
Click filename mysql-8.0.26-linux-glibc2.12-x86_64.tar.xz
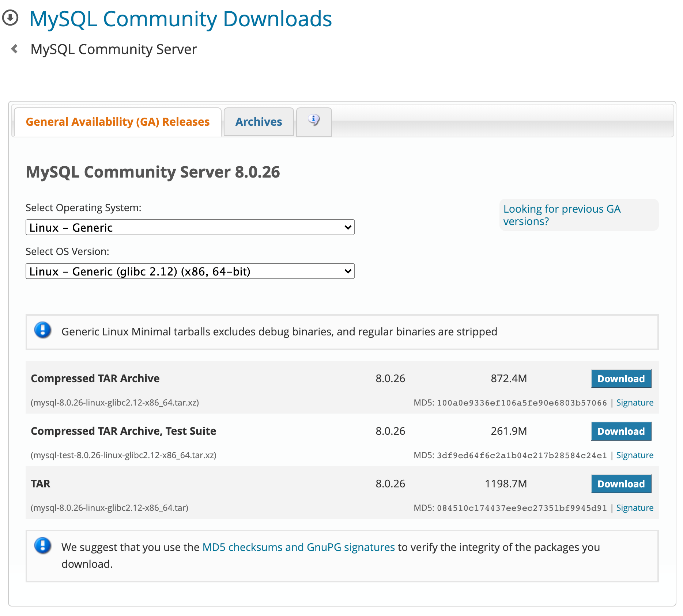click(115, 403)
